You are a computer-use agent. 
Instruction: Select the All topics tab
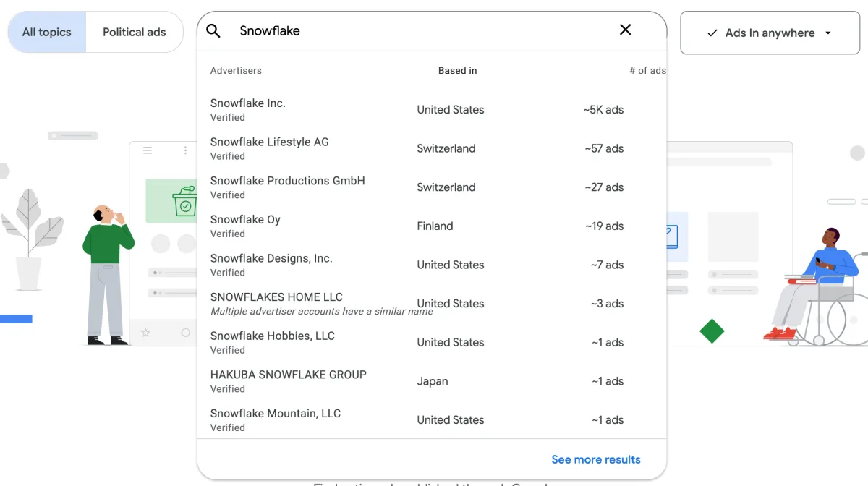tap(47, 32)
